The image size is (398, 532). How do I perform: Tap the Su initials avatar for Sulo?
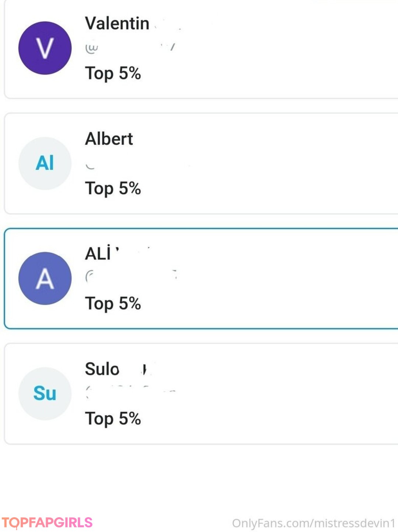45,393
